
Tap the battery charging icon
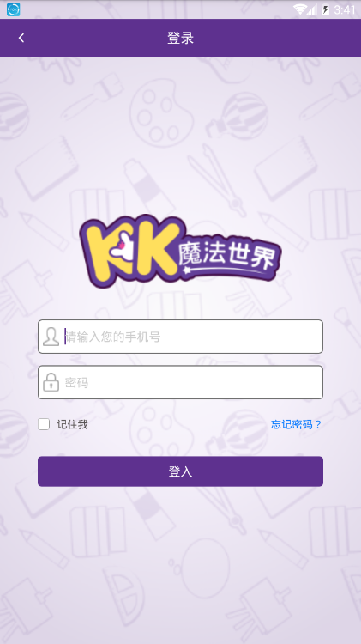tap(325, 9)
